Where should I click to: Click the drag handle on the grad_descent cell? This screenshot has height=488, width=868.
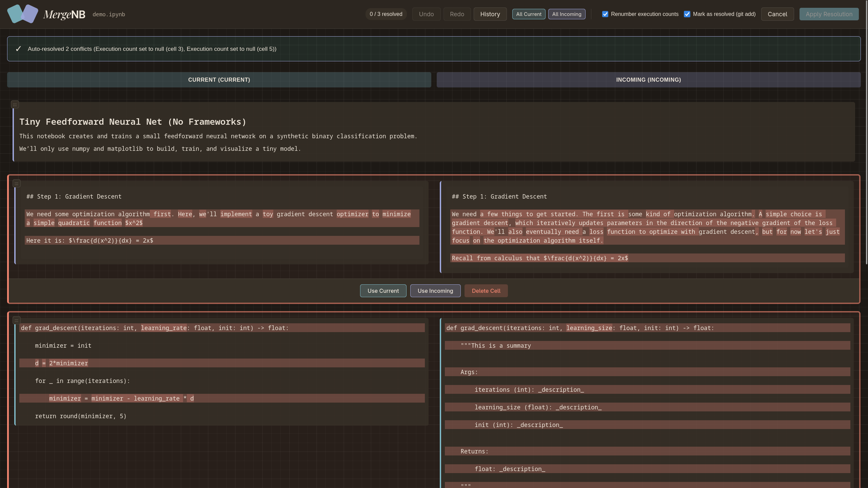17,320
